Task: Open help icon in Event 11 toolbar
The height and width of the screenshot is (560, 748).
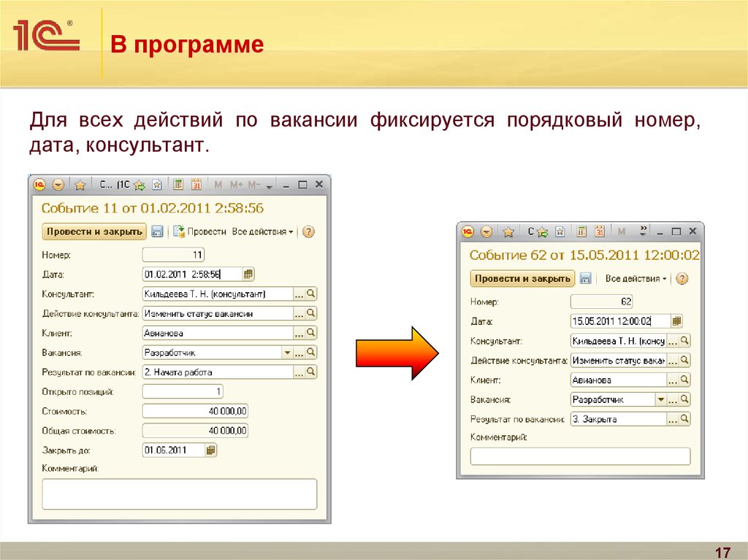Action: pyautogui.click(x=308, y=231)
